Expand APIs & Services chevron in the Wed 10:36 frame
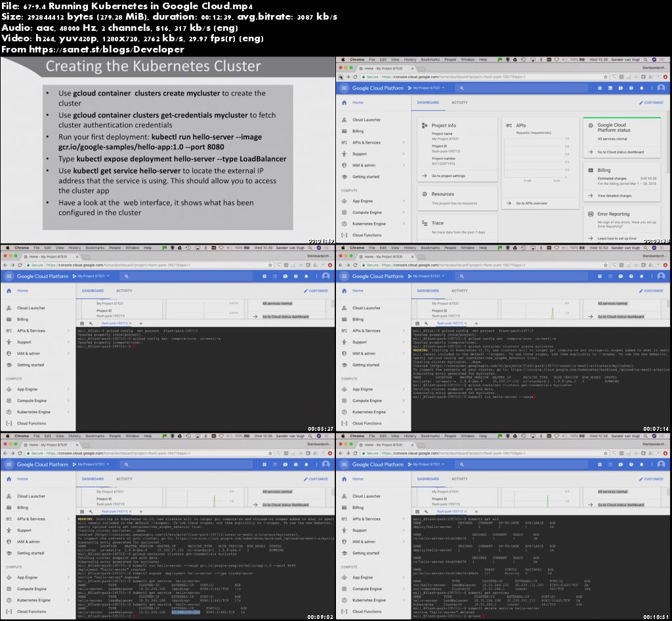 click(x=404, y=142)
